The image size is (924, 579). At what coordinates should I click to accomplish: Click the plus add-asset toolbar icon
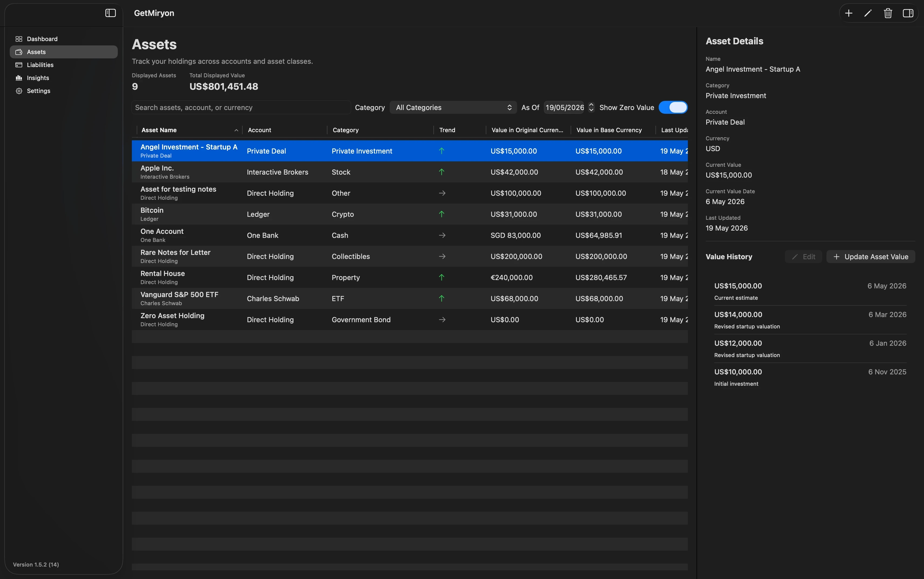pos(848,14)
